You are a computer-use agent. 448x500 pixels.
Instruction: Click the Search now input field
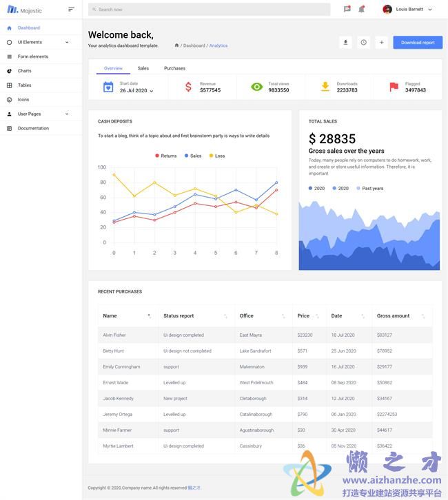coord(210,10)
